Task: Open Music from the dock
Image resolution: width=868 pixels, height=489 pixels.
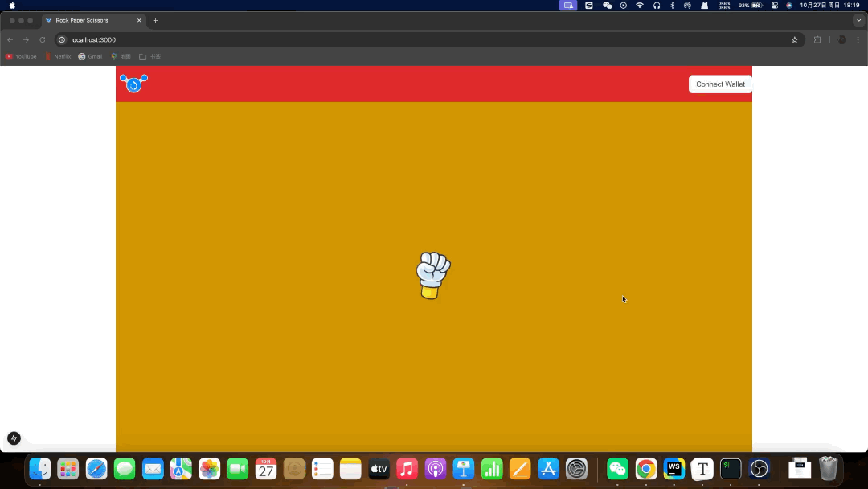Action: (407, 469)
